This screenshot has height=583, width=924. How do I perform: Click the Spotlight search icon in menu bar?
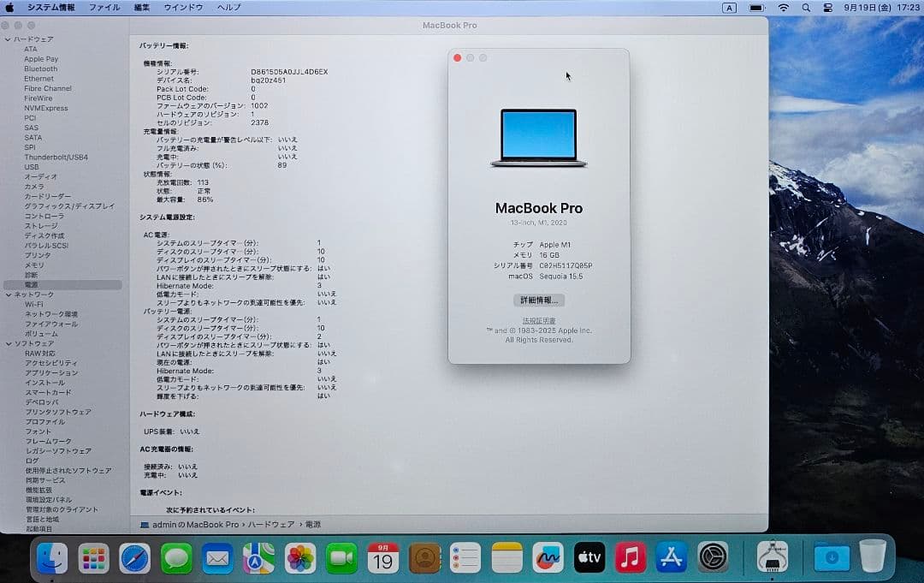click(805, 8)
